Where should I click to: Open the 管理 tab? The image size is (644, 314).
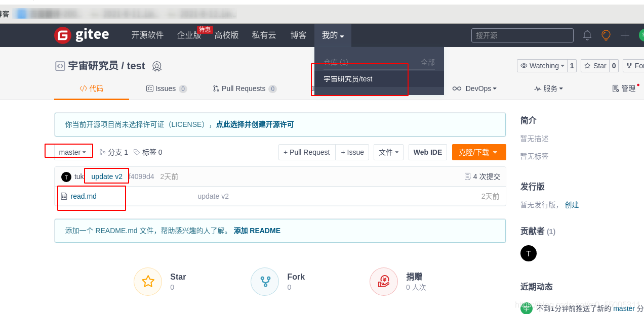(x=624, y=88)
